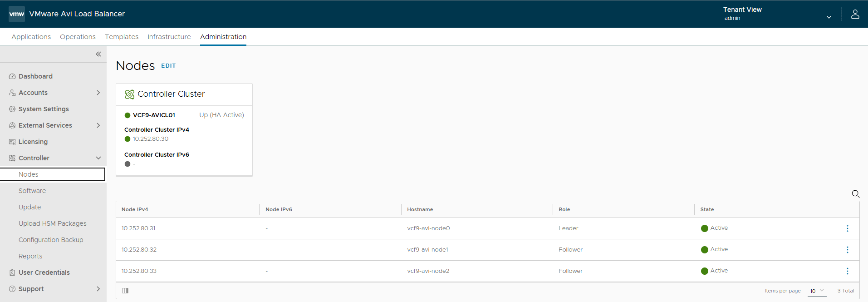Click the External Services icon

pos(12,125)
